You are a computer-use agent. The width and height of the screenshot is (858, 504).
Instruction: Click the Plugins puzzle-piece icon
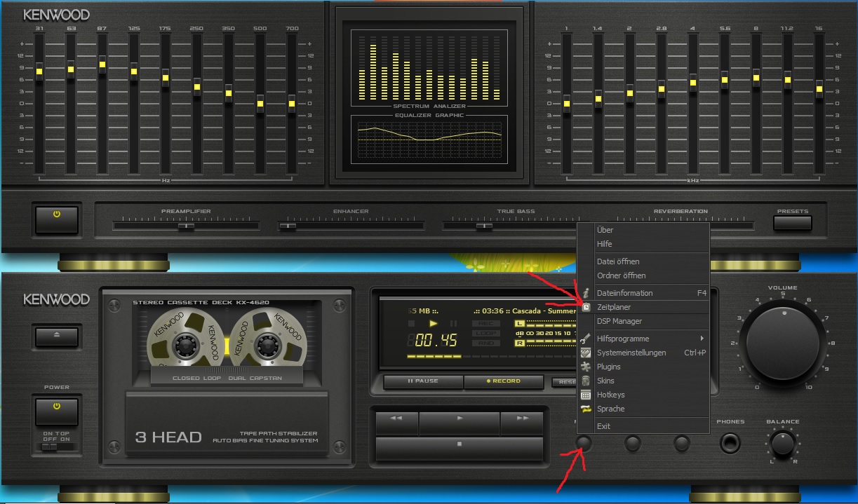586,367
